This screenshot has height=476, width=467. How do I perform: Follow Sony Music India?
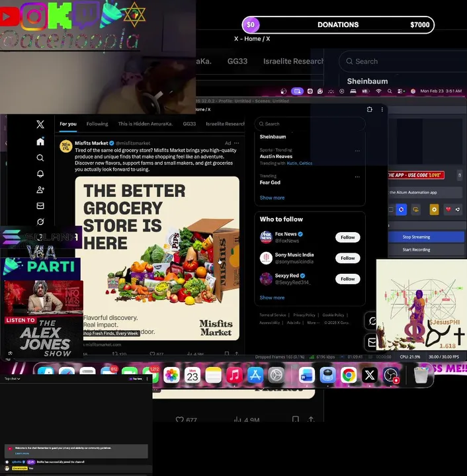tap(348, 258)
